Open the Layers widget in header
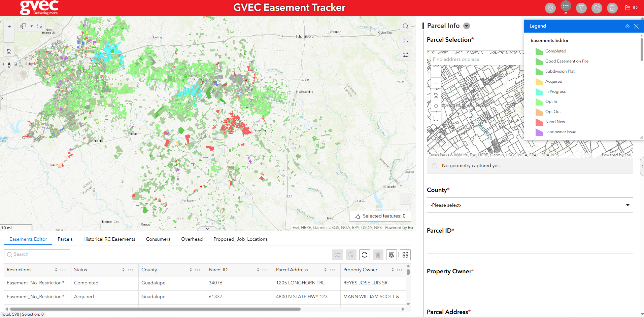Screen dimensions: 644x318 [550, 8]
